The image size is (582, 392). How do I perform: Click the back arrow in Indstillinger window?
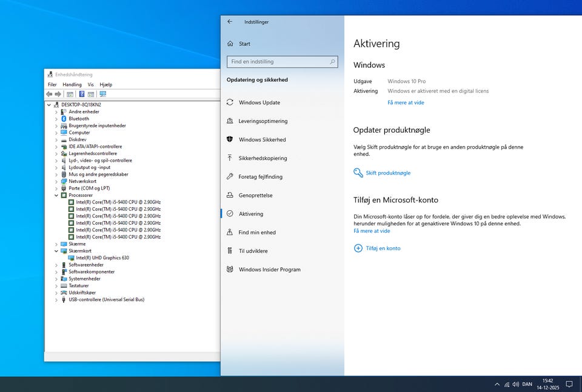(230, 22)
